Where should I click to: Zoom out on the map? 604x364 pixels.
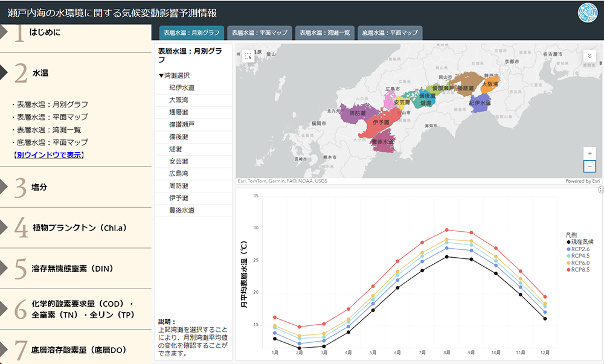click(x=590, y=167)
